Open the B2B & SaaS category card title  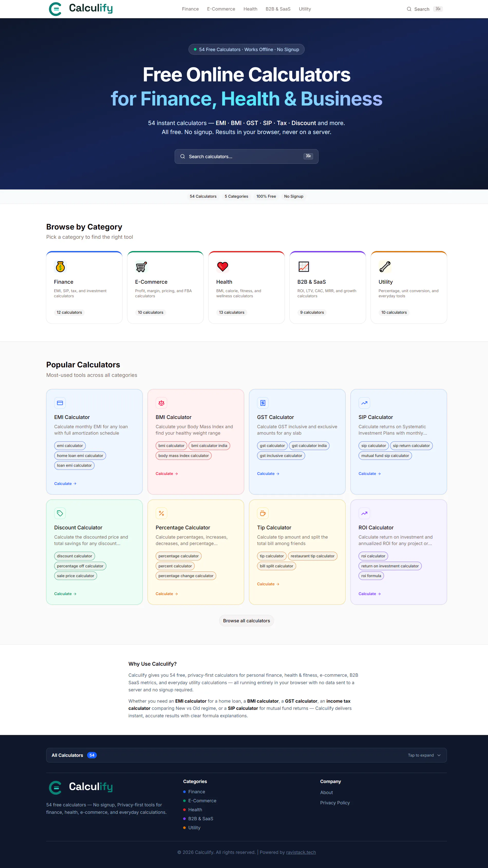312,282
